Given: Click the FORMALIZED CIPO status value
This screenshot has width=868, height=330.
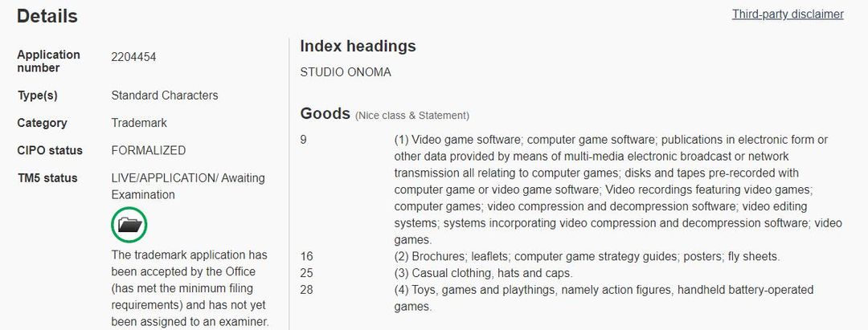Looking at the screenshot, I should pyautogui.click(x=149, y=150).
